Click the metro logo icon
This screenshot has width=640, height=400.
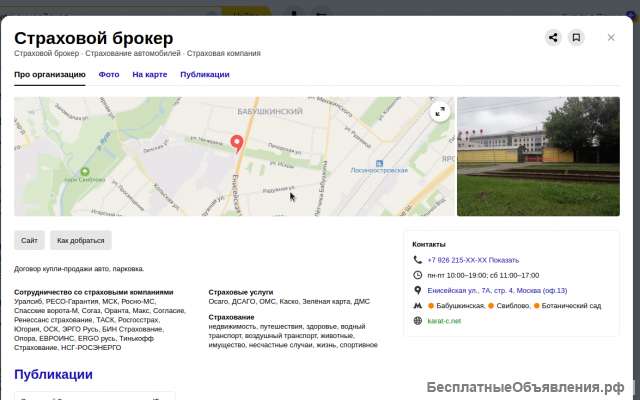[418, 305]
